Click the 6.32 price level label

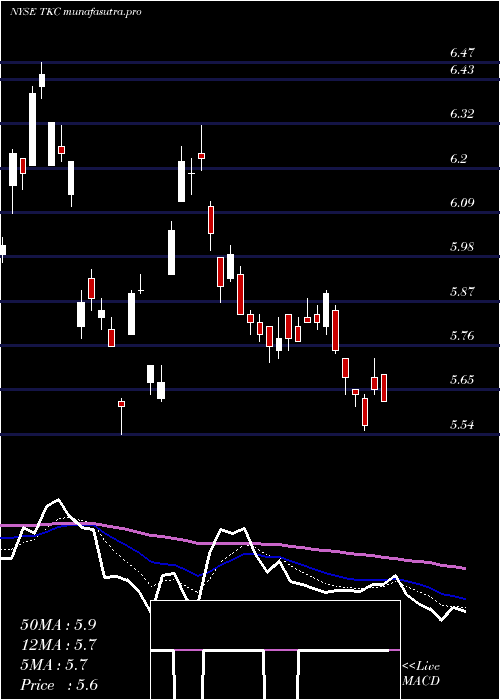(462, 113)
